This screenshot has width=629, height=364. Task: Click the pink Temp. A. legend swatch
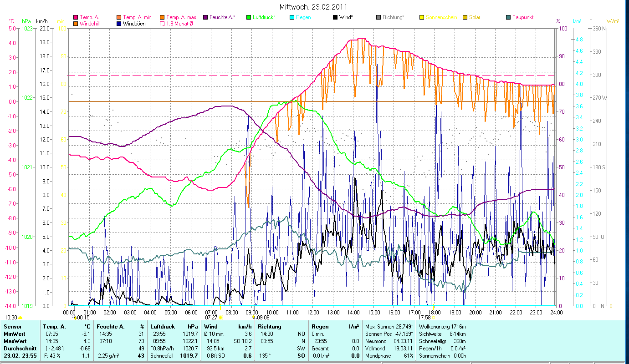tap(75, 17)
